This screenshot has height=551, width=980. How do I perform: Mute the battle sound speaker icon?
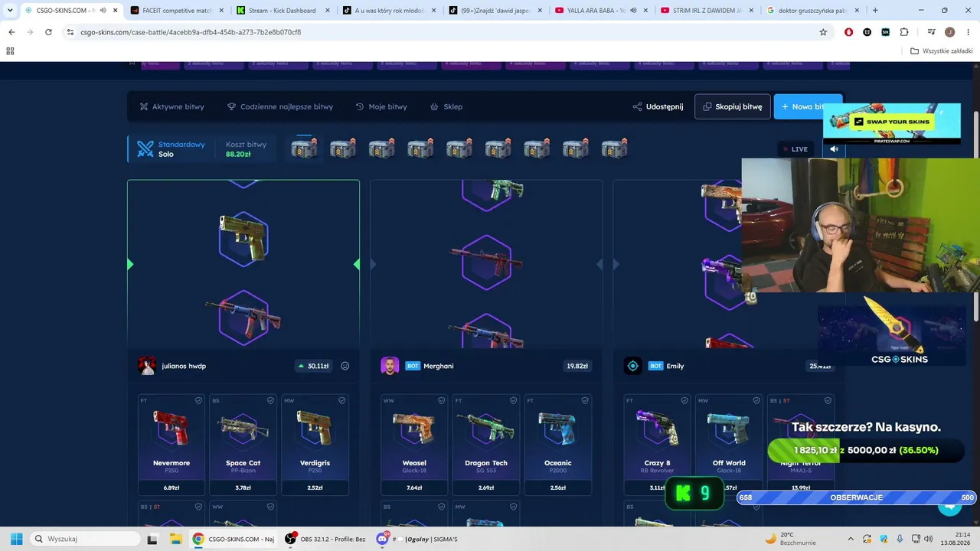[x=834, y=149]
